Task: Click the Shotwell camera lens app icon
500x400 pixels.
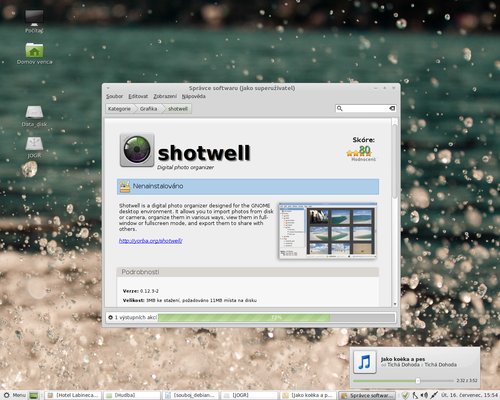Action: pos(137,150)
